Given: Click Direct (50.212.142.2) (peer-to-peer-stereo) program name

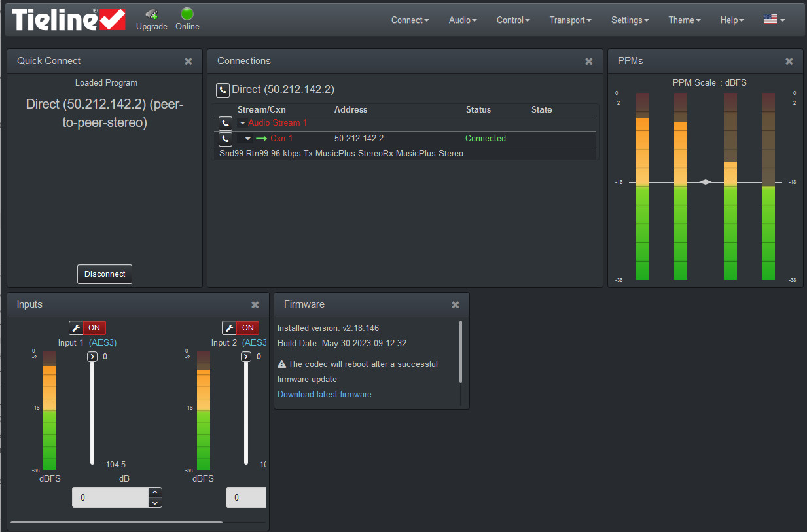Looking at the screenshot, I should click(105, 113).
